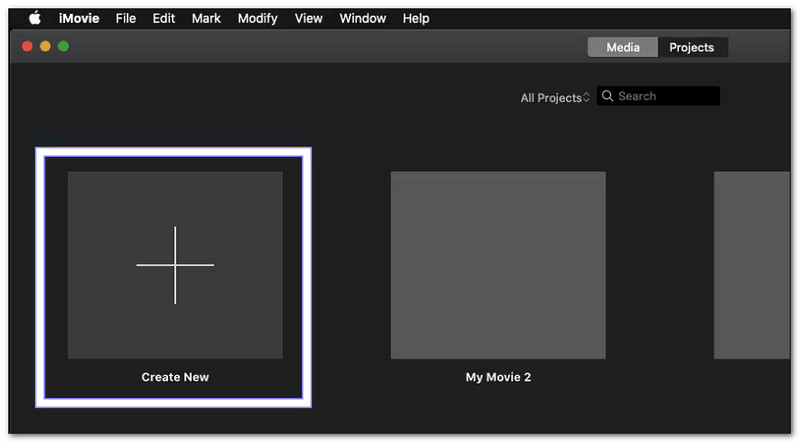Screen dimensions: 800x443
Task: Open the Mark menu
Action: point(207,18)
